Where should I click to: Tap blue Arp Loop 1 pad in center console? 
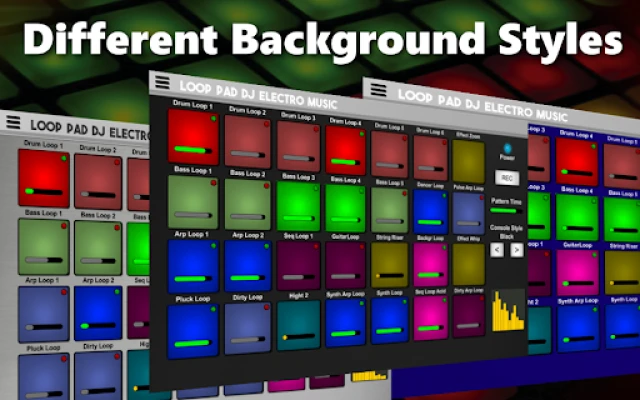pos(193,267)
